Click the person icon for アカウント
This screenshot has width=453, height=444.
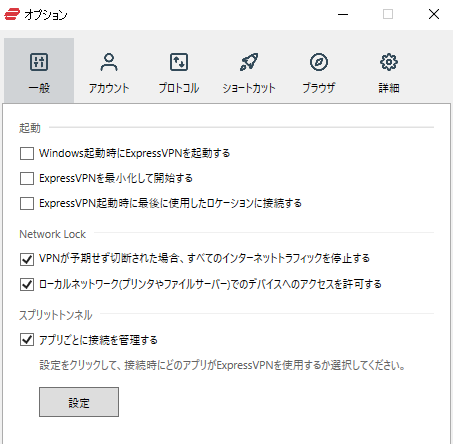109,62
